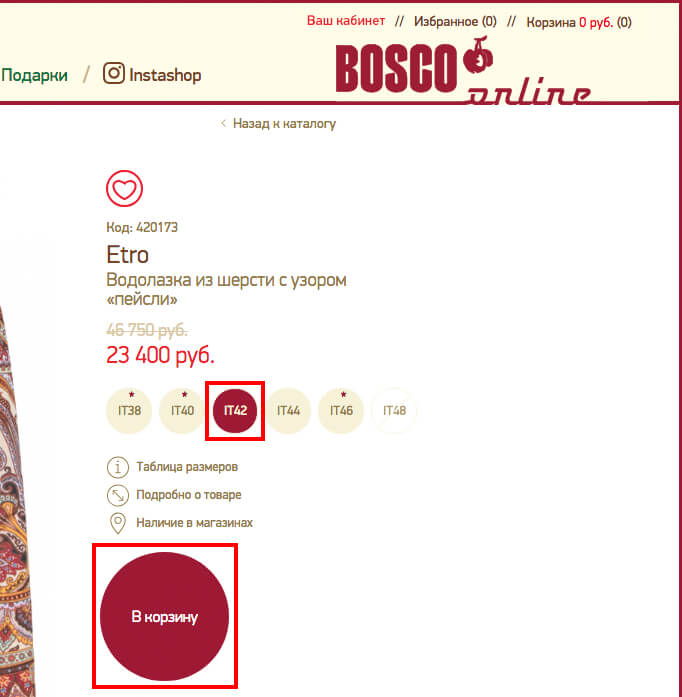The height and width of the screenshot is (697, 682).
Task: Select size IT40
Action: 182,410
